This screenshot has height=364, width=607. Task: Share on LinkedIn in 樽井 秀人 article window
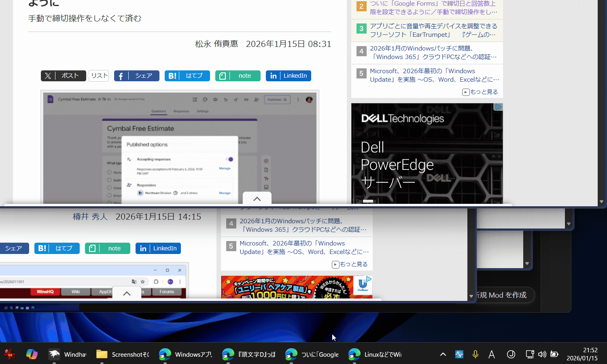pyautogui.click(x=158, y=248)
